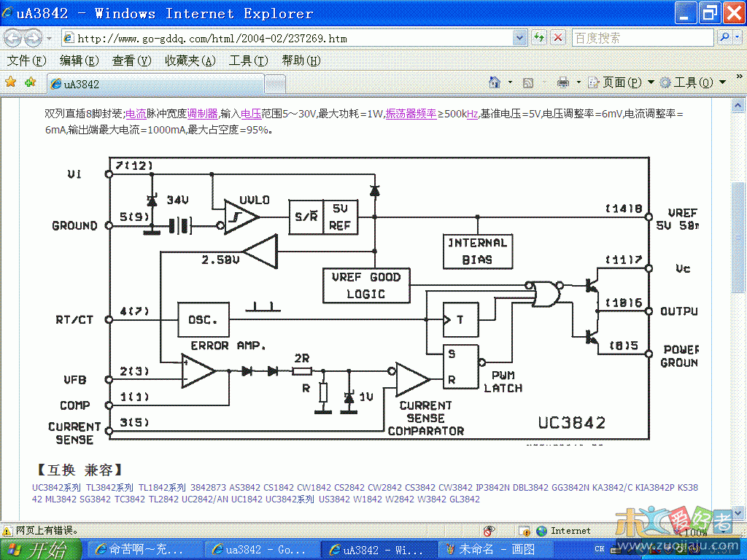Switch to 命苦啊~充... taskbar window
The image size is (747, 560).
click(x=146, y=550)
